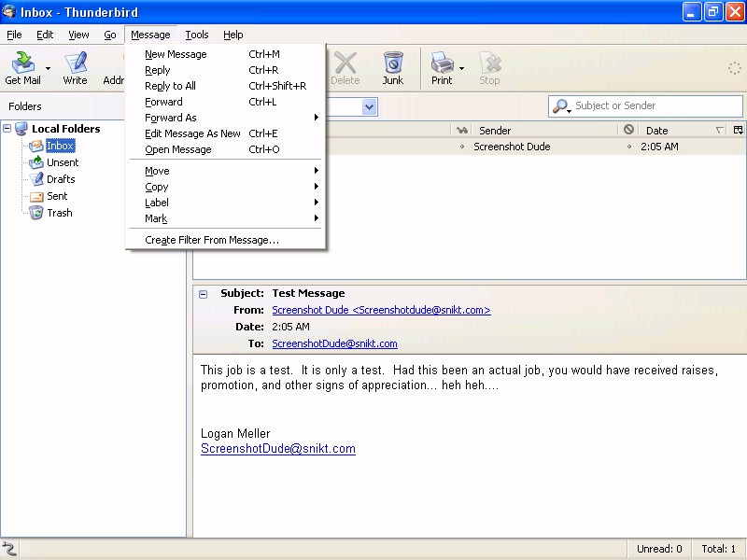The height and width of the screenshot is (560, 747).
Task: Select the Unsent folder
Action: (63, 162)
